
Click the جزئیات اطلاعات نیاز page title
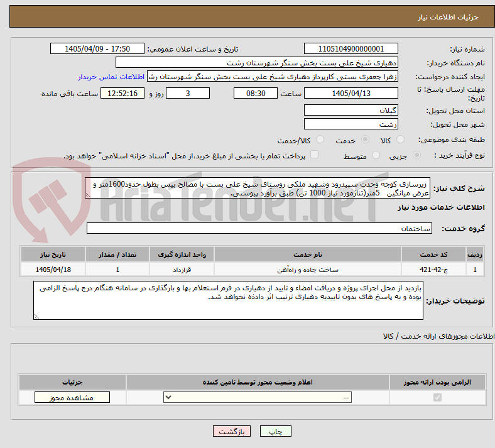click(449, 17)
